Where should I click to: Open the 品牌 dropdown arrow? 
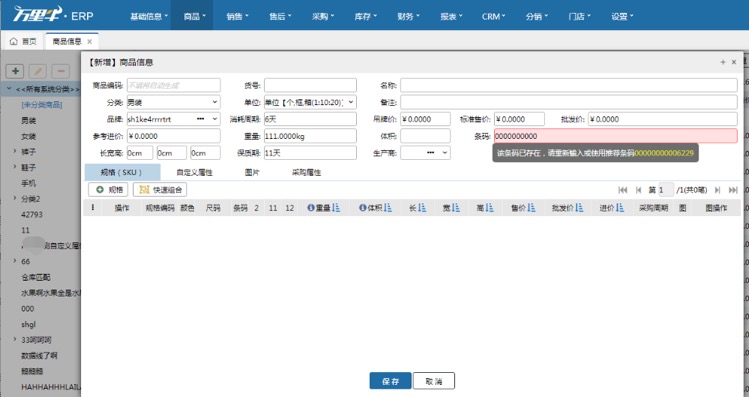(x=214, y=119)
